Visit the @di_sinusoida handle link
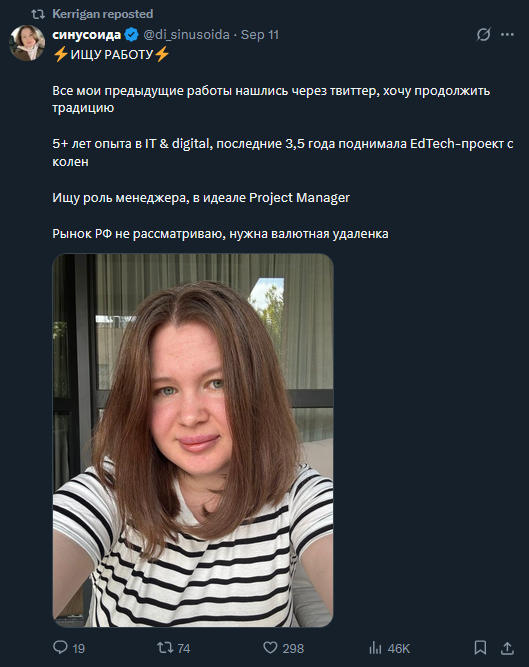The width and height of the screenshot is (529, 667). (x=186, y=34)
